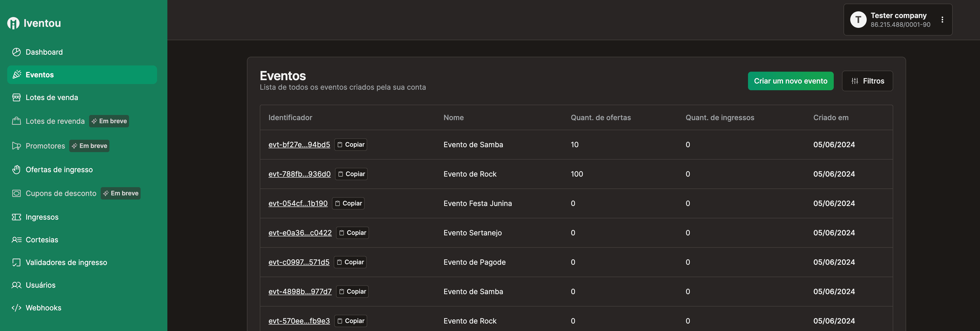Click Em breve badge next to Promotores
The width and height of the screenshot is (980, 331).
[x=89, y=146]
